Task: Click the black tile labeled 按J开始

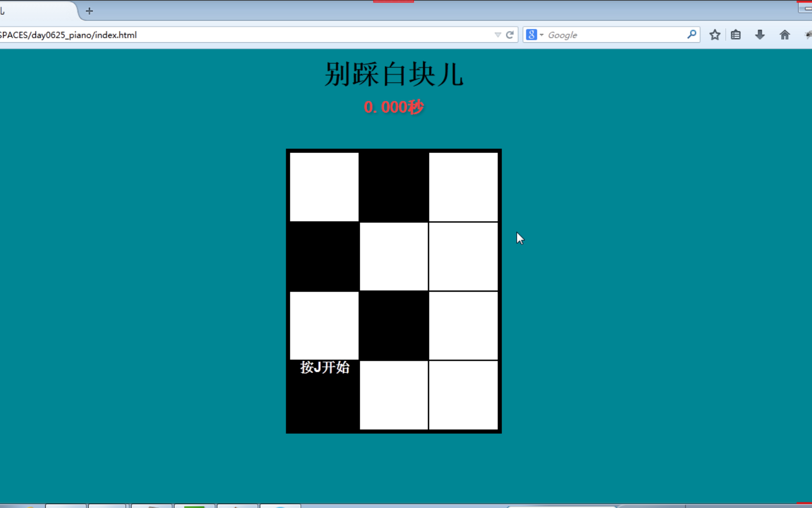Action: 324,395
